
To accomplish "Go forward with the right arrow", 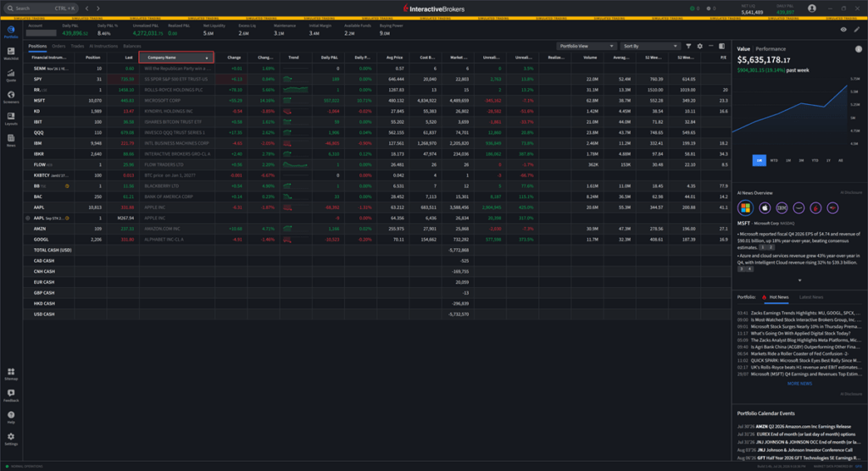I will pyautogui.click(x=98, y=8).
